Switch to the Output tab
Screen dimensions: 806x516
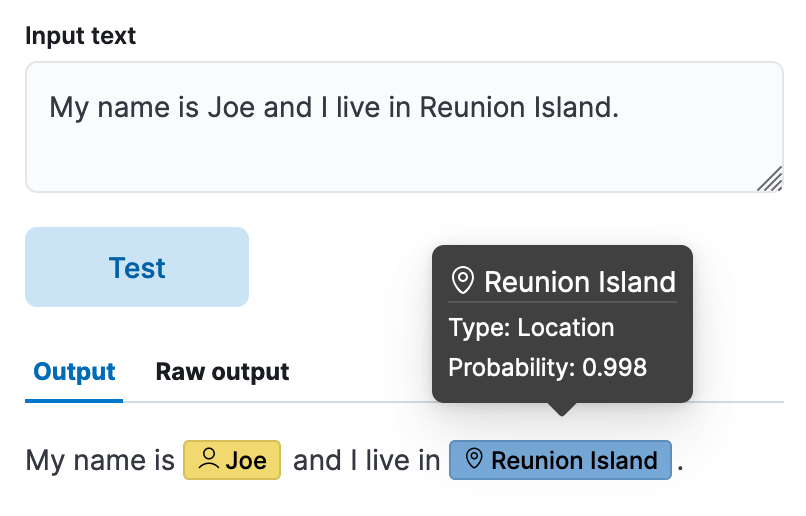[x=74, y=373]
